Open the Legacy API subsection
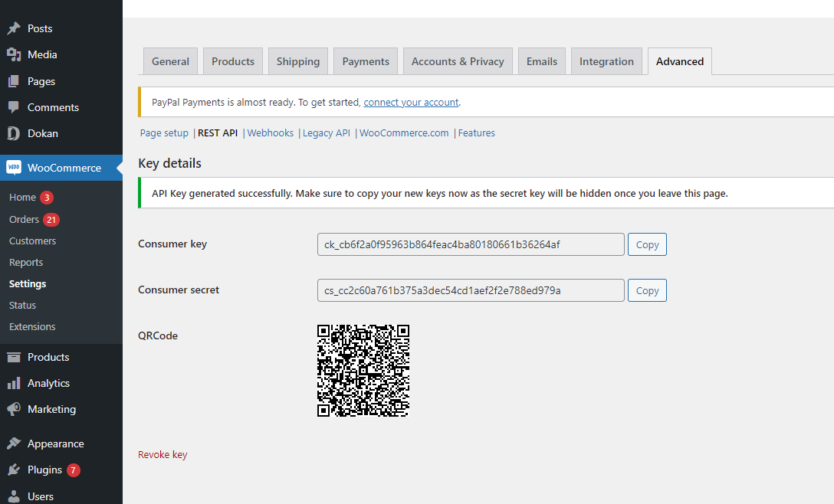 326,133
